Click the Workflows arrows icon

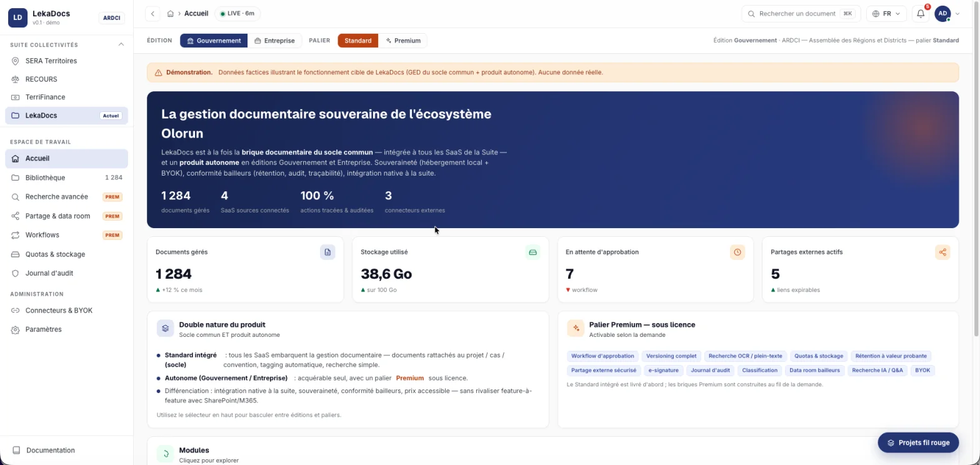tap(16, 235)
